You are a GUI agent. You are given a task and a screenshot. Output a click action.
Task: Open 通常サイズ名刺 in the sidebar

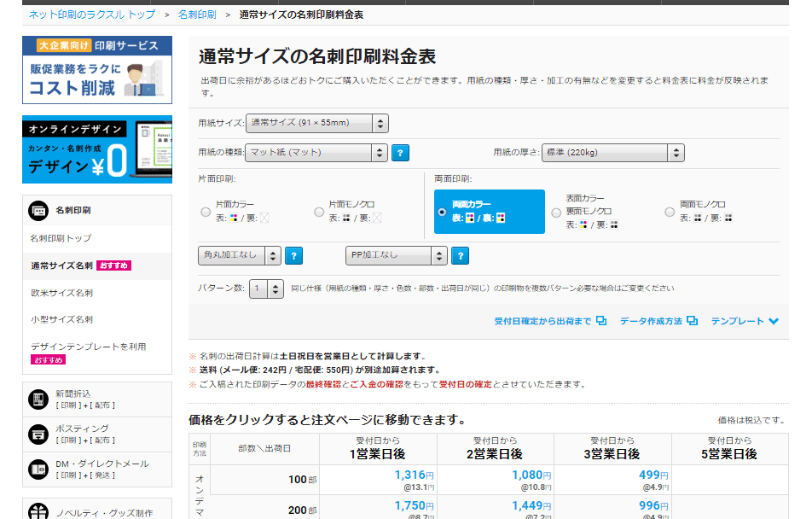(61, 266)
